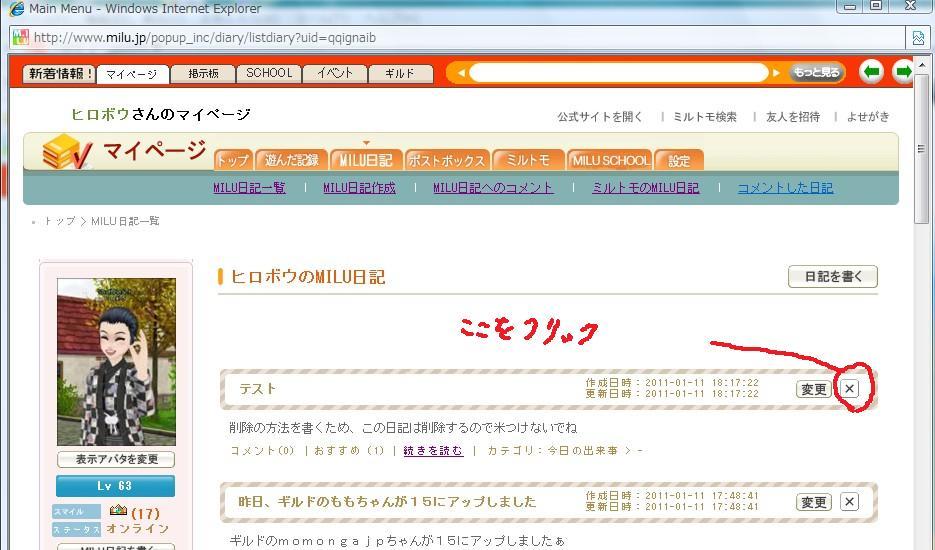Viewport: 935px width, 550px height.
Task: Click 変更 button for the テスト entry
Action: 813,389
